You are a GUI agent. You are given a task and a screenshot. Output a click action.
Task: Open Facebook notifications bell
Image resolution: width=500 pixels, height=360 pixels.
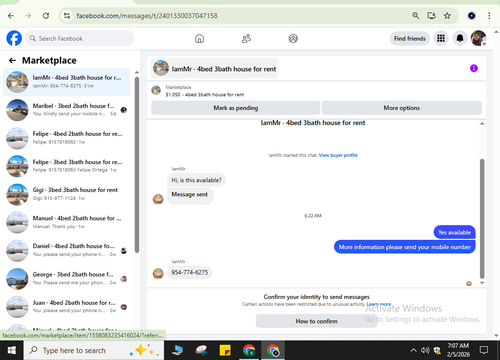[x=460, y=38]
